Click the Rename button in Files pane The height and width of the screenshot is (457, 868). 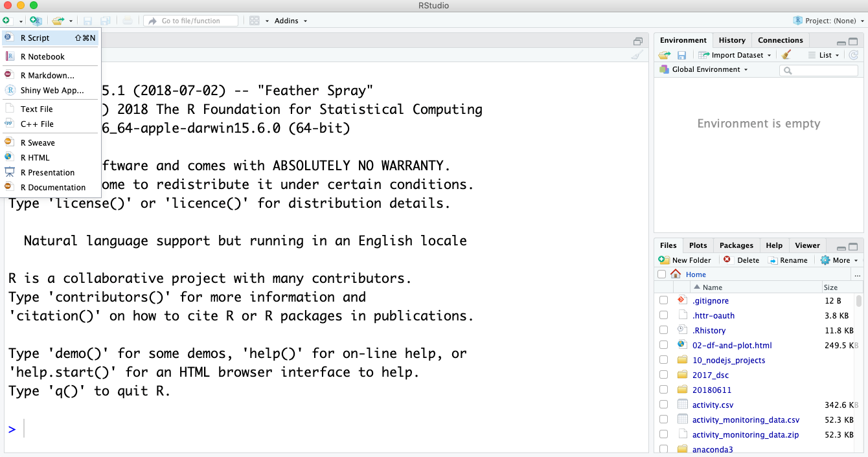pos(788,260)
